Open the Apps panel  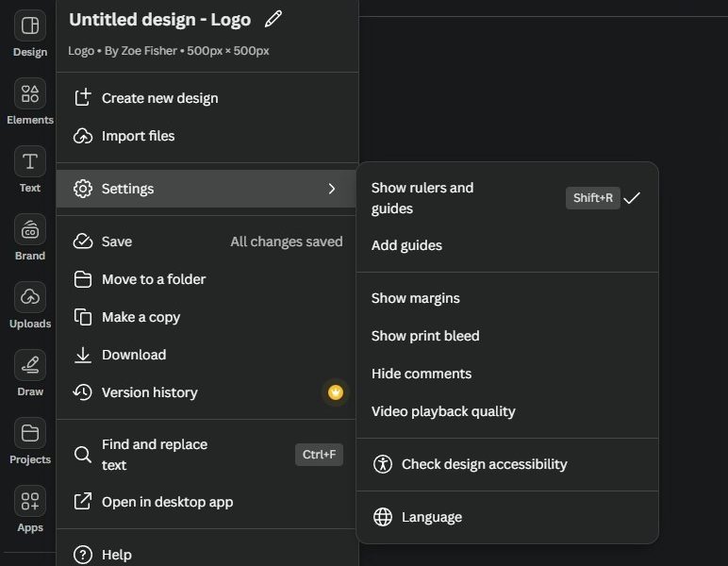tap(30, 502)
